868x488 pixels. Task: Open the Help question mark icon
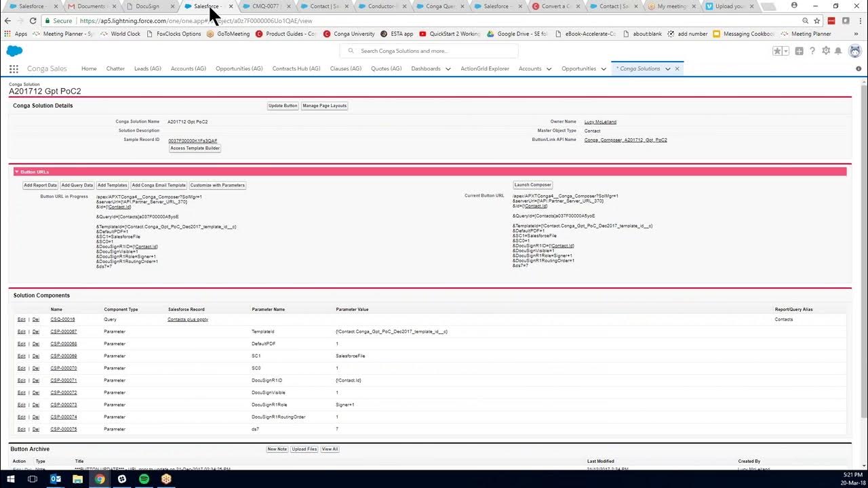pyautogui.click(x=812, y=51)
